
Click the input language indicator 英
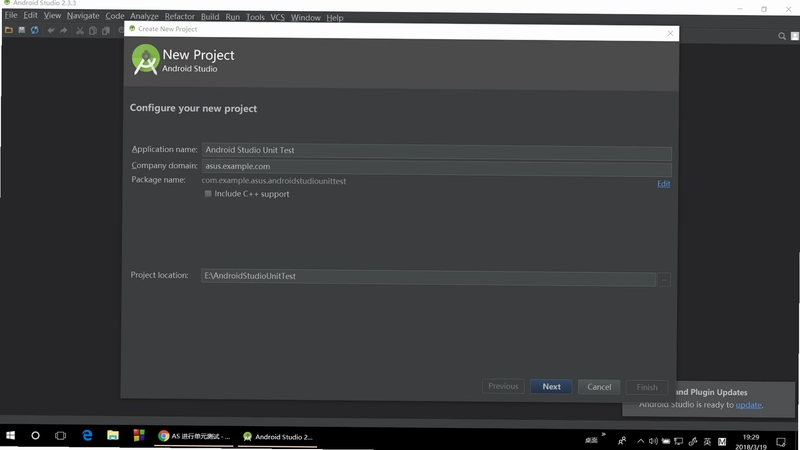click(707, 442)
